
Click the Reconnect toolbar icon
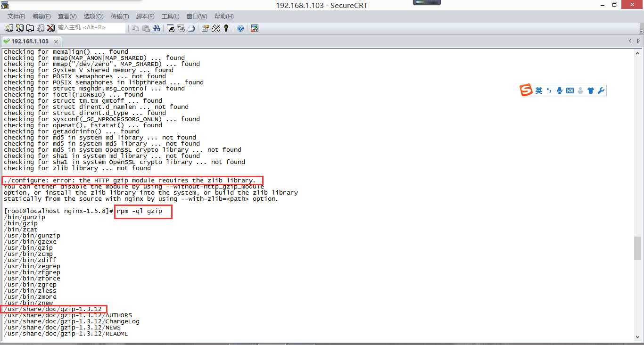pyautogui.click(x=41, y=28)
